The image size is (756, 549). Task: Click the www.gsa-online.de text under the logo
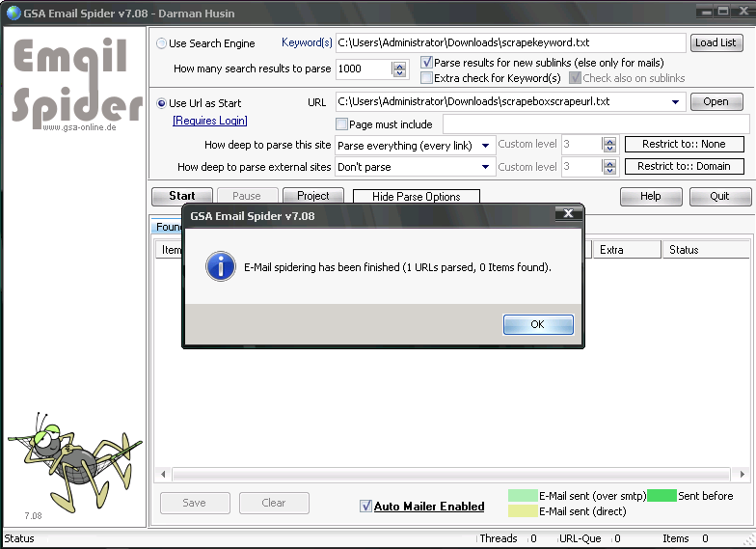coord(79,127)
